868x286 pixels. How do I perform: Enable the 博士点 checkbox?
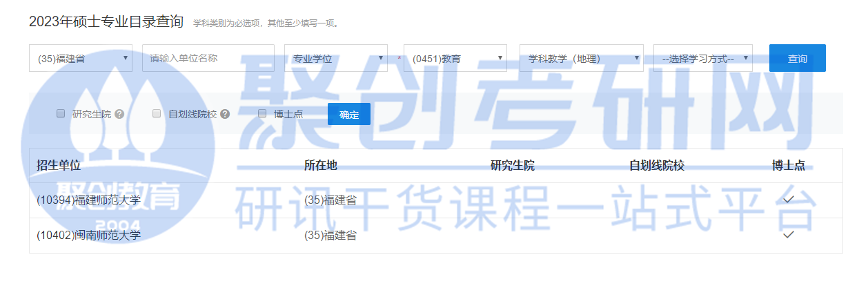click(x=262, y=113)
